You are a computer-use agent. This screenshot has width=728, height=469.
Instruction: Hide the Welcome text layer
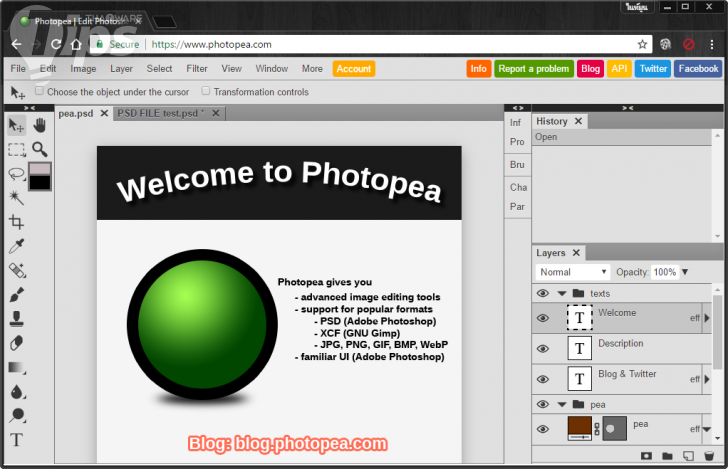point(543,318)
